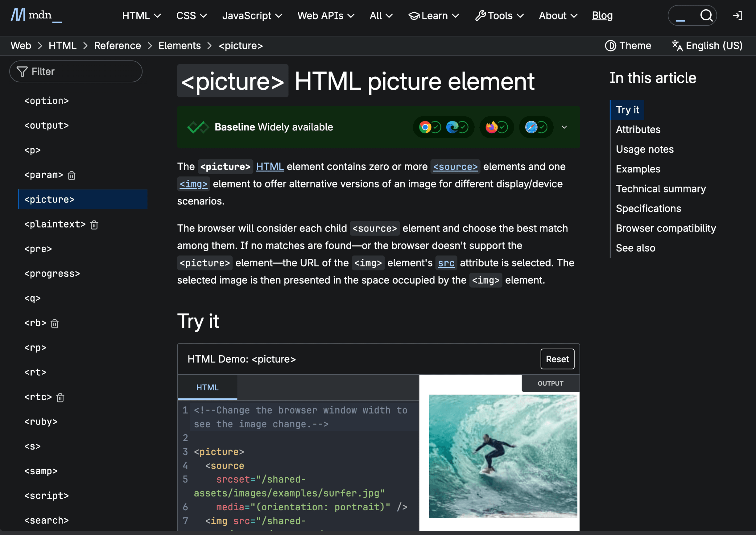Click the MDN logo

pyautogui.click(x=36, y=15)
